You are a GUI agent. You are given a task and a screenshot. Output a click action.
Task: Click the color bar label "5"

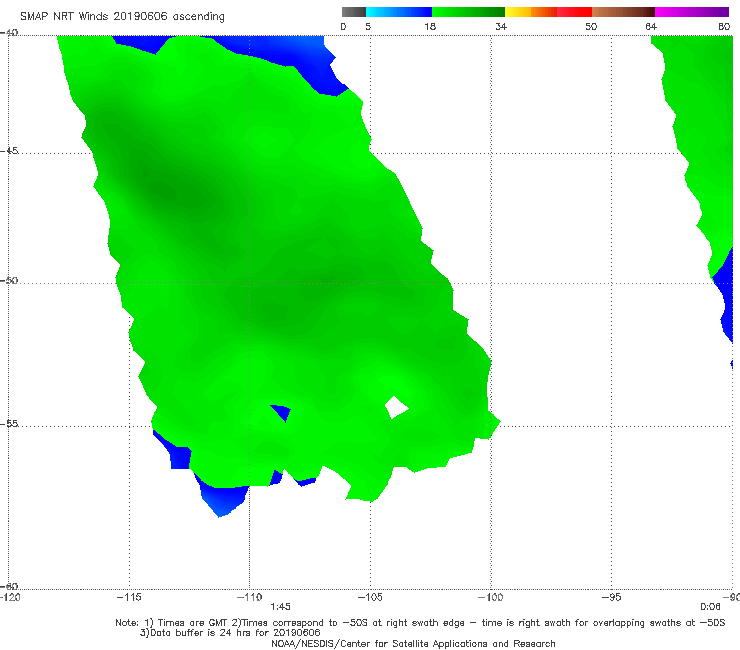(368, 26)
